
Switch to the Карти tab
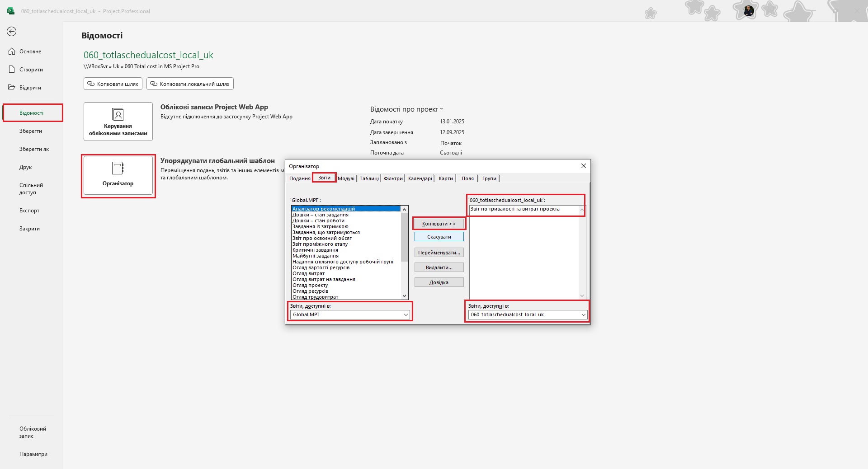click(x=446, y=178)
